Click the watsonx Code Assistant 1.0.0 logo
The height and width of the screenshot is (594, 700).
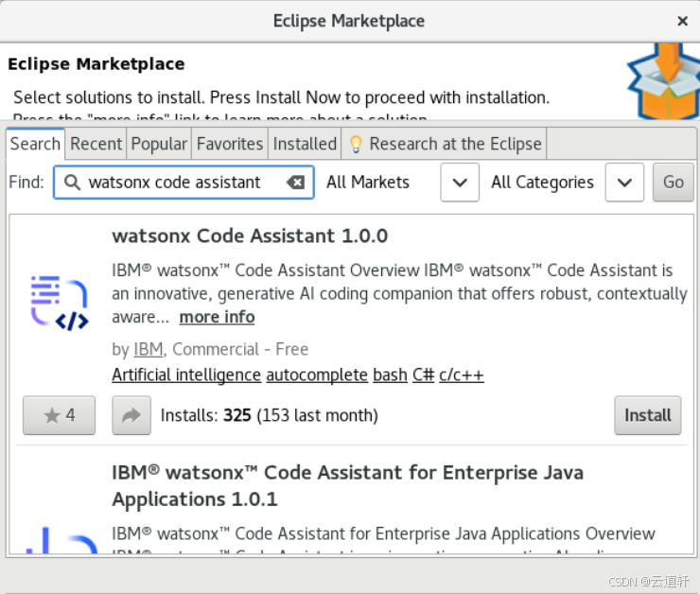pos(60,303)
